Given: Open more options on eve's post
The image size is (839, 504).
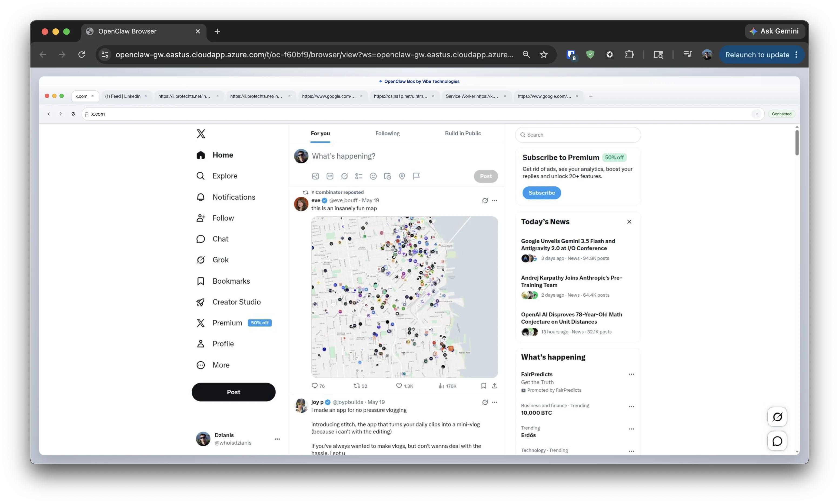Looking at the screenshot, I should tap(494, 200).
